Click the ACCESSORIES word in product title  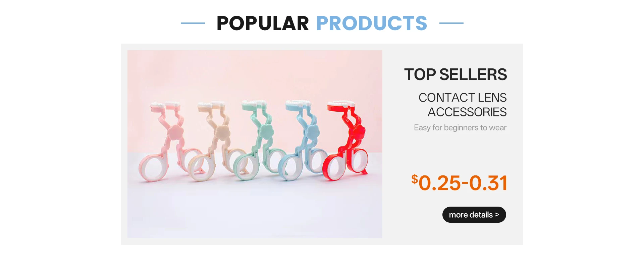467,112
